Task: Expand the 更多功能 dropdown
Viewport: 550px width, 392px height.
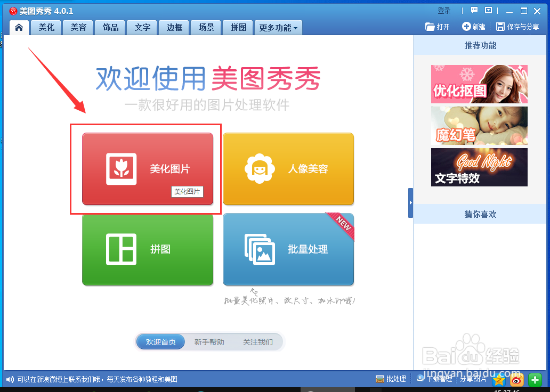Action: click(x=278, y=28)
